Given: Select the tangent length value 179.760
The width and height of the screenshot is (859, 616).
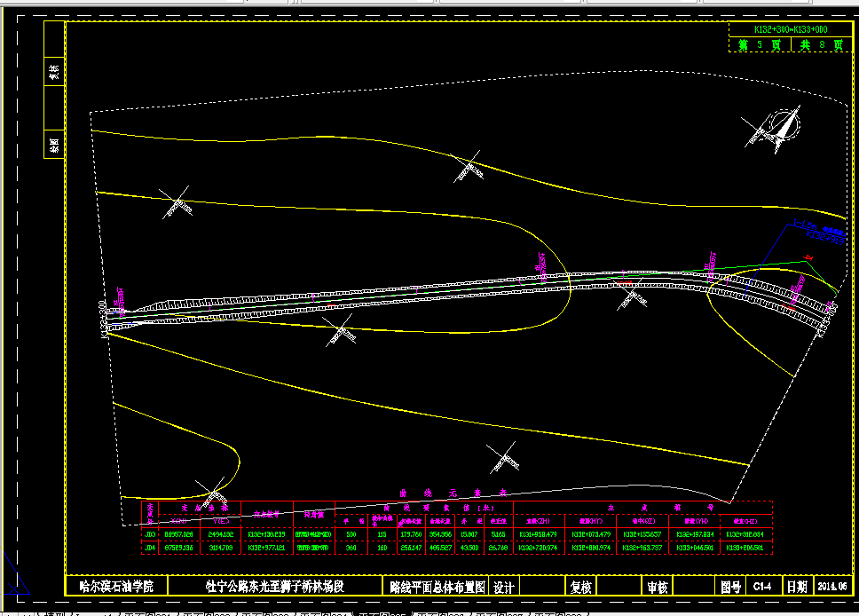Looking at the screenshot, I should [x=411, y=534].
